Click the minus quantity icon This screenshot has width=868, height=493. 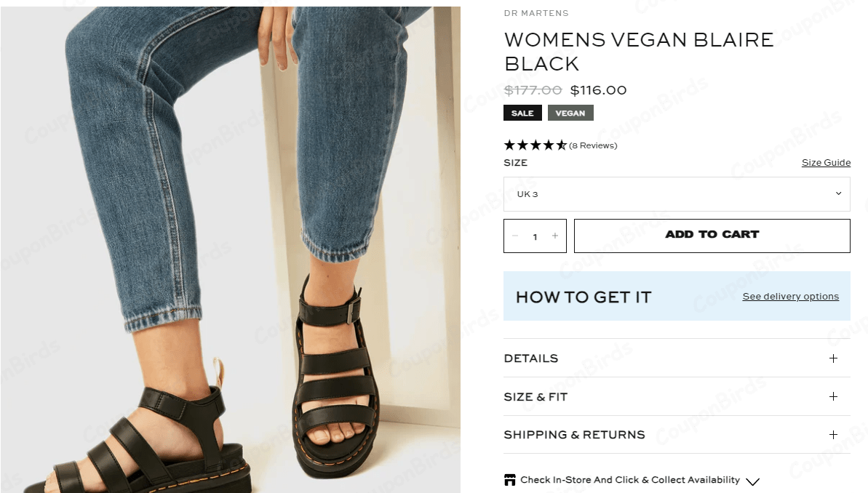pyautogui.click(x=515, y=236)
